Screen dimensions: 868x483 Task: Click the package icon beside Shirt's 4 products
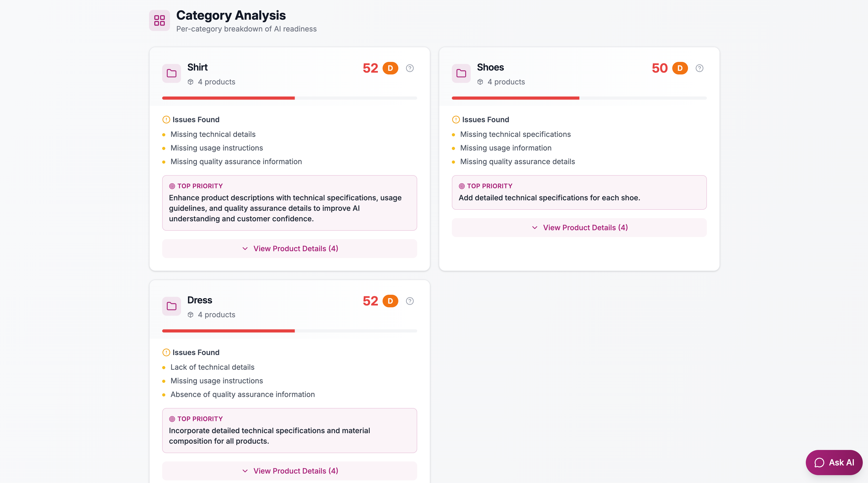[190, 82]
